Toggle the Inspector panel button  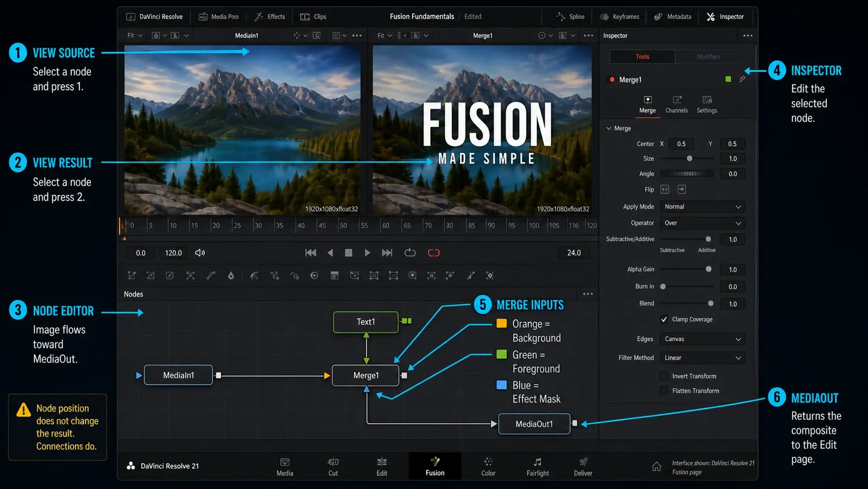click(725, 17)
